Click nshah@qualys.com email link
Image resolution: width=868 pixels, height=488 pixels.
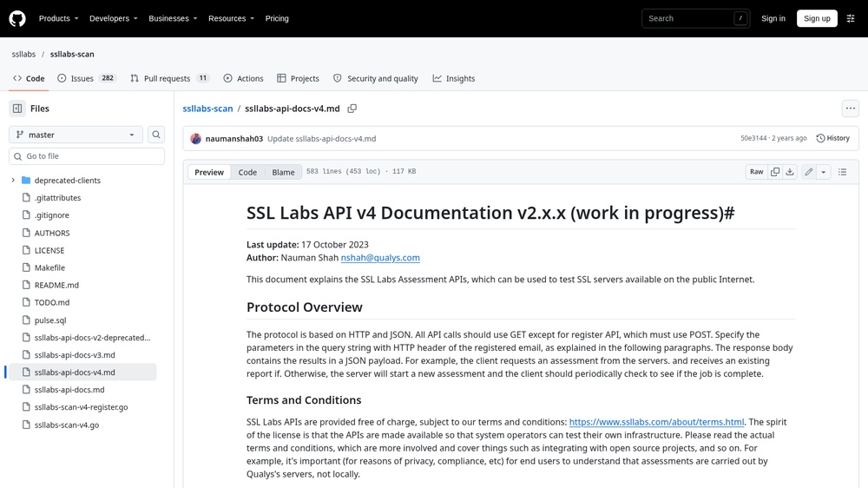tap(380, 258)
